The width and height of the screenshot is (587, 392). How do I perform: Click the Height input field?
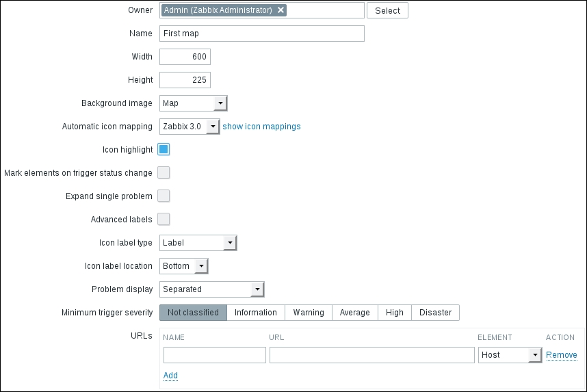[x=185, y=80]
